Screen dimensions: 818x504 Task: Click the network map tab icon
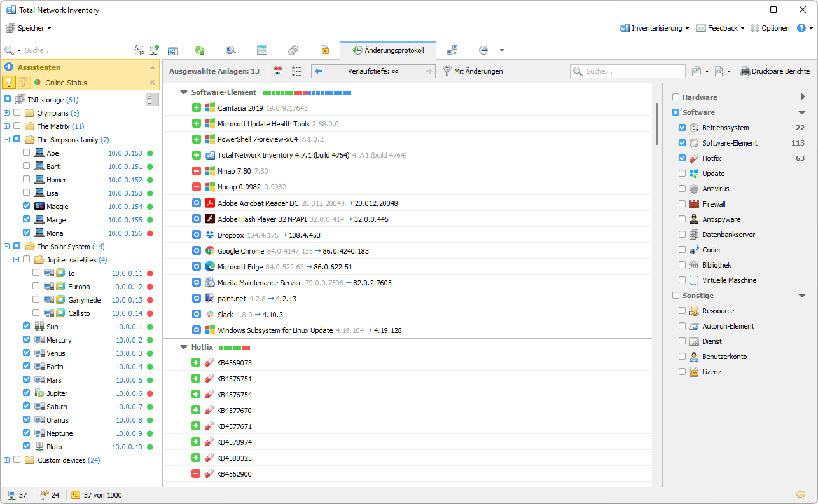[x=452, y=50]
